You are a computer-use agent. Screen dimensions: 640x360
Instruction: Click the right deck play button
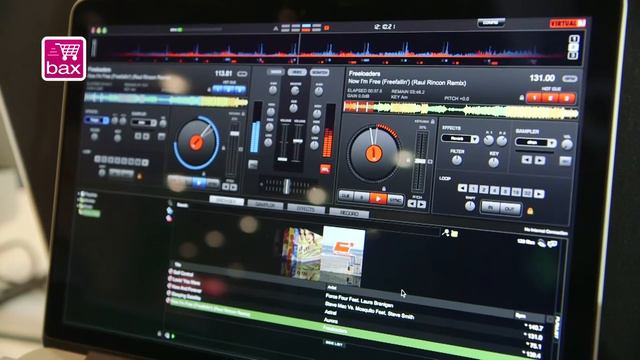378,199
